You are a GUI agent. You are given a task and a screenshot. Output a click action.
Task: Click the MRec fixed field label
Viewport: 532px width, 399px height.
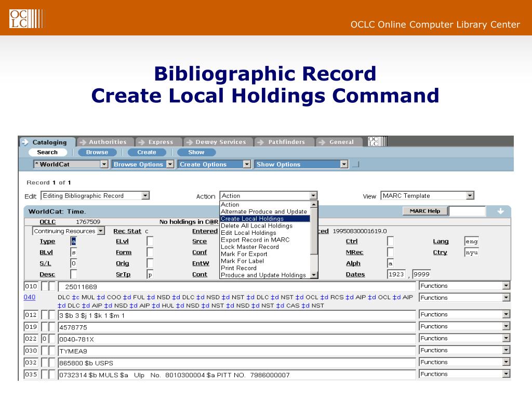(354, 252)
